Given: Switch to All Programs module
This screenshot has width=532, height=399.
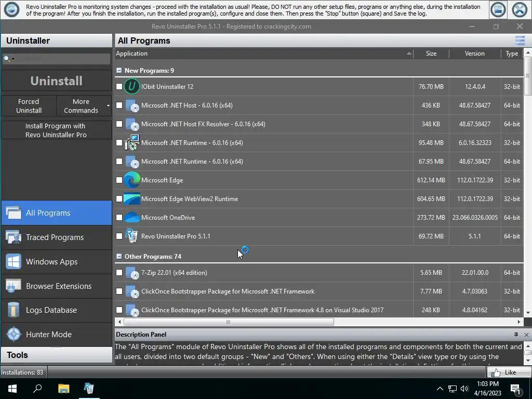Looking at the screenshot, I should pyautogui.click(x=56, y=213).
